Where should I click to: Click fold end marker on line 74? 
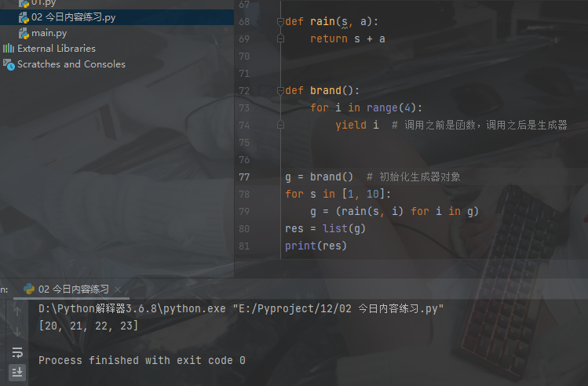[x=280, y=125]
